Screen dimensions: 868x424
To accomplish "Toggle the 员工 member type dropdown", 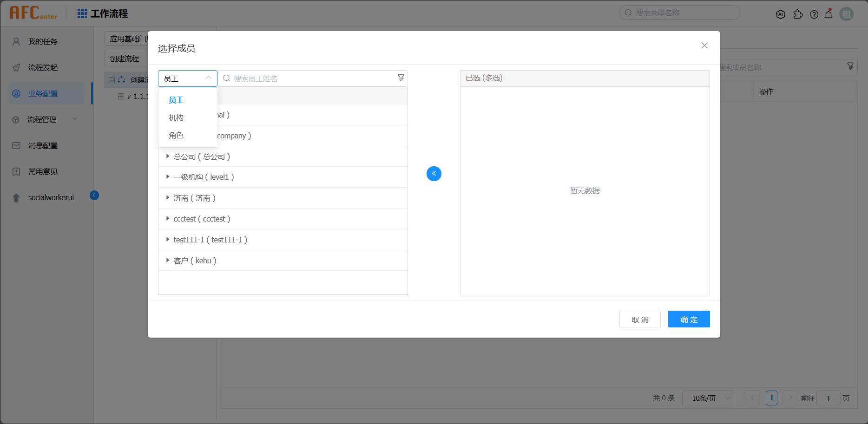I will tap(187, 78).
